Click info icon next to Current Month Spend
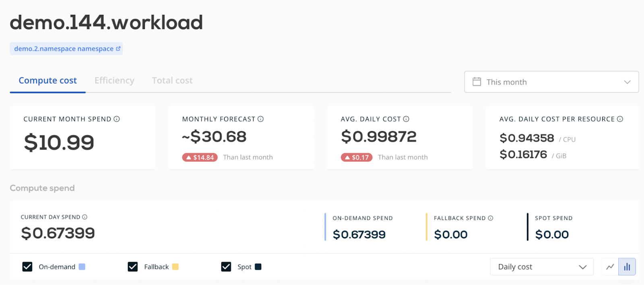Screen dimensions: 644x285 [117, 119]
